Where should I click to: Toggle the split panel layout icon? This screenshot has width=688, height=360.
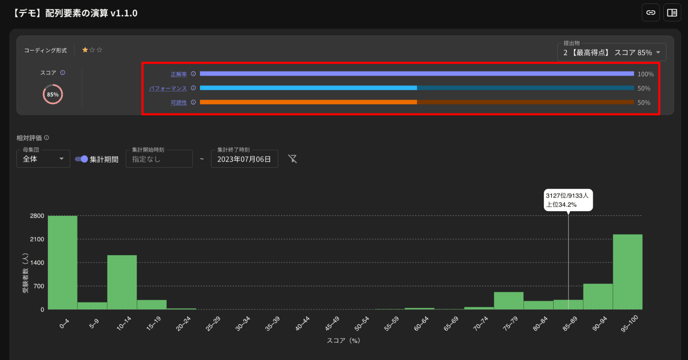tap(672, 13)
